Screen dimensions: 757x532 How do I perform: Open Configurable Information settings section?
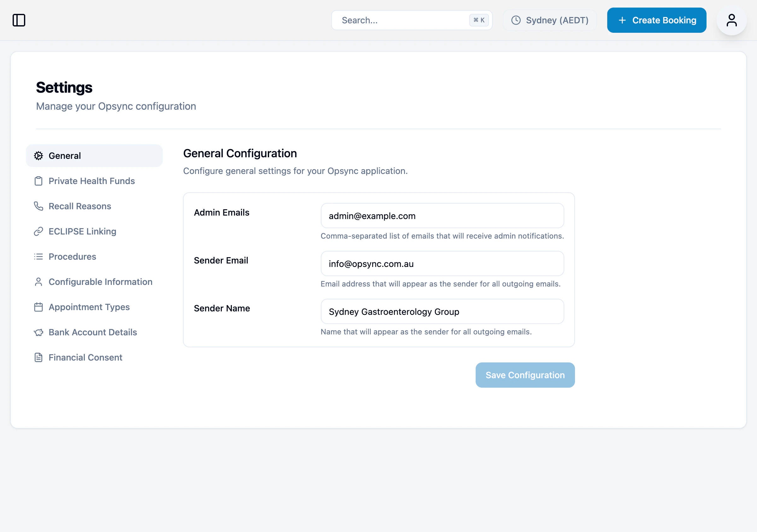(100, 282)
